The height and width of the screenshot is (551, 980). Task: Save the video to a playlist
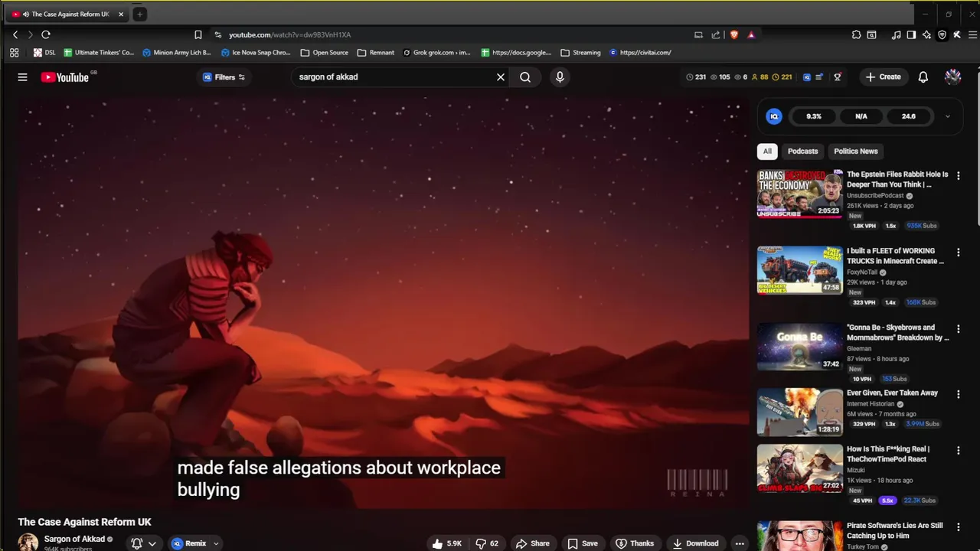pyautogui.click(x=583, y=543)
